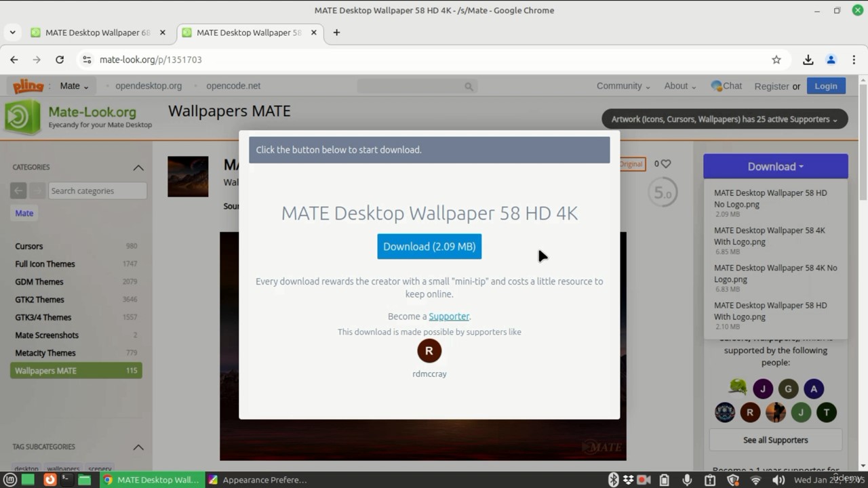The height and width of the screenshot is (488, 868).
Task: Click the Chrome address bar URL
Action: [151, 60]
